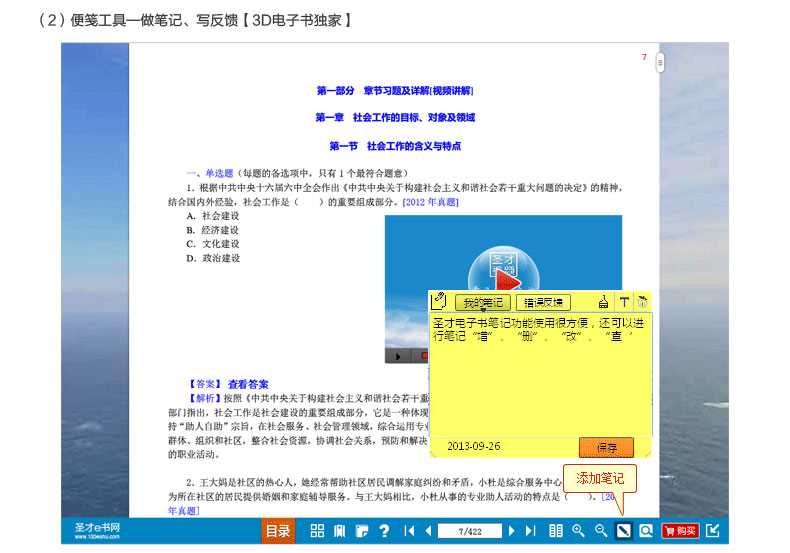
Task: Toggle the add note tool
Action: coord(623,531)
